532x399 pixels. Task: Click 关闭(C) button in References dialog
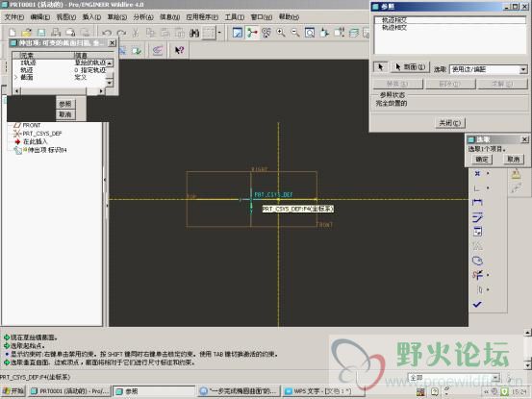click(x=450, y=123)
